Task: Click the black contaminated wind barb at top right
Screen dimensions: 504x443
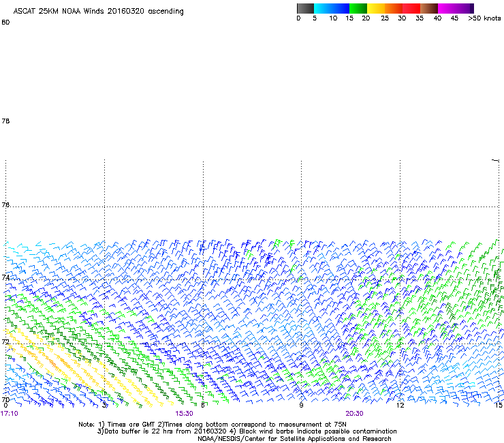Action: [496, 160]
